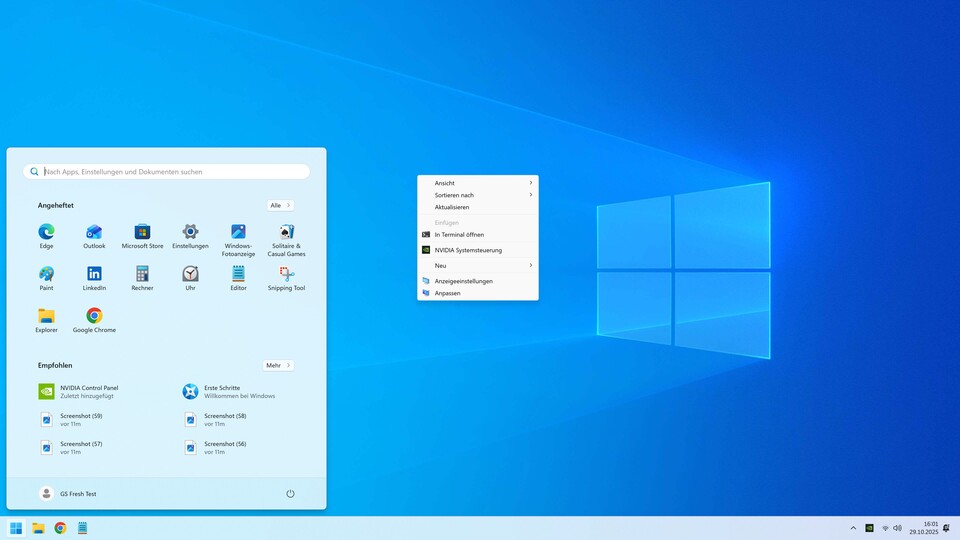Expand Ansicht submenu in context menu
960x540 pixels.
coord(478,183)
